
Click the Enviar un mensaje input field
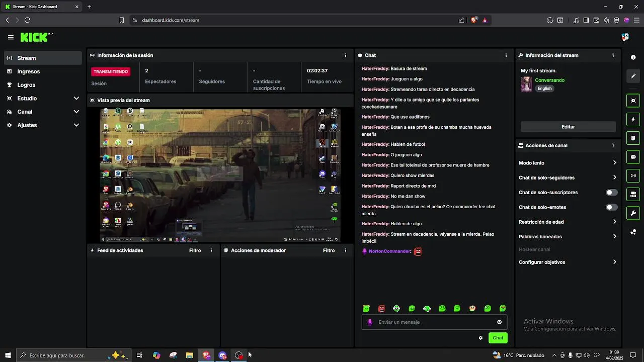(x=434, y=322)
